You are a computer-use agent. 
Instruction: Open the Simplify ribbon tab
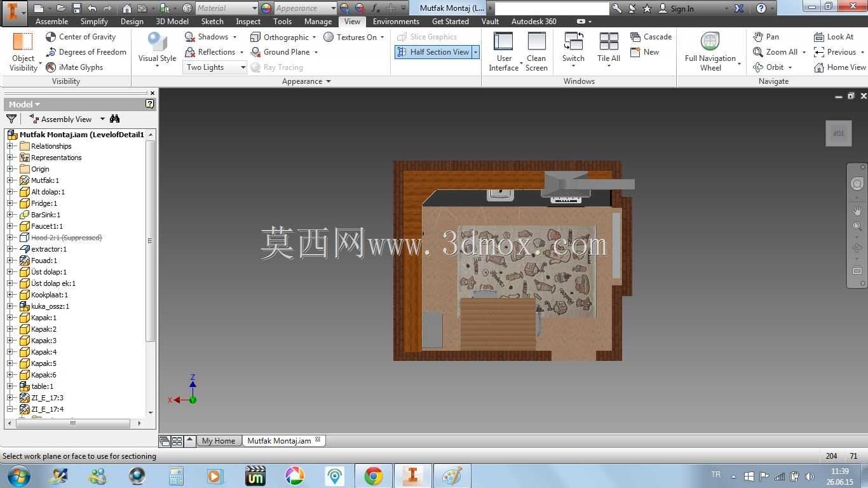tap(94, 21)
